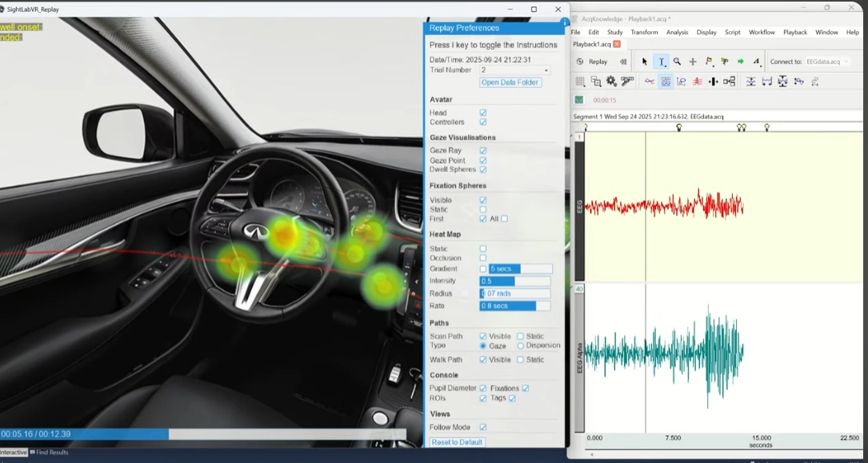
Task: Click the ruler measurement bar icon
Action: (627, 82)
